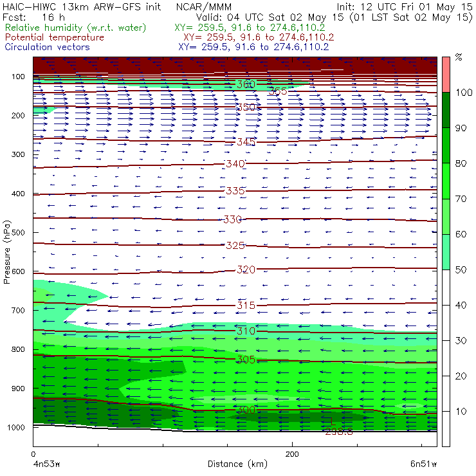Viewport: 476px width, 476px height.
Task: Click the 360 potential temperature contour label
Action: 246,84
